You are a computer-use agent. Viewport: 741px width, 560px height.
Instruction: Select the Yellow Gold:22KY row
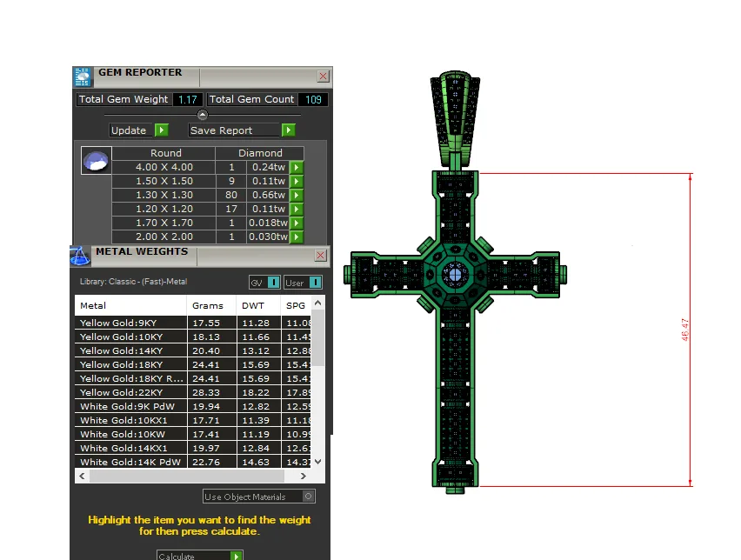click(193, 393)
